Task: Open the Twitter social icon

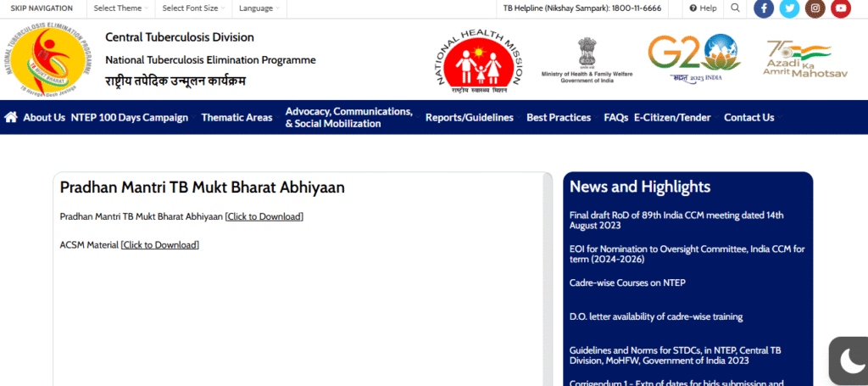Action: [x=789, y=8]
